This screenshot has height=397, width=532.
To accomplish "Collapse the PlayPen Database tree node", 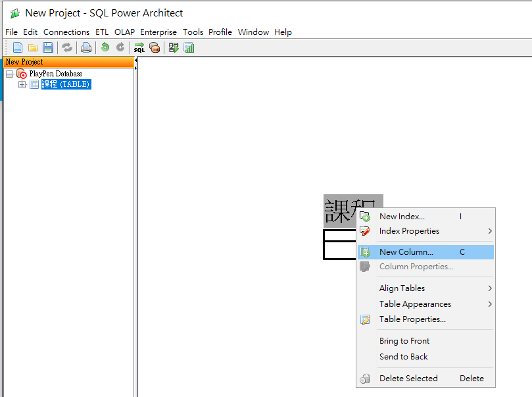I will (9, 74).
